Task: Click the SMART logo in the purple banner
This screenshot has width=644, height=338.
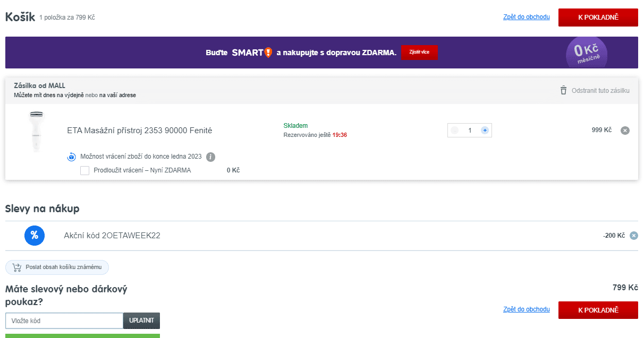Action: click(x=252, y=53)
